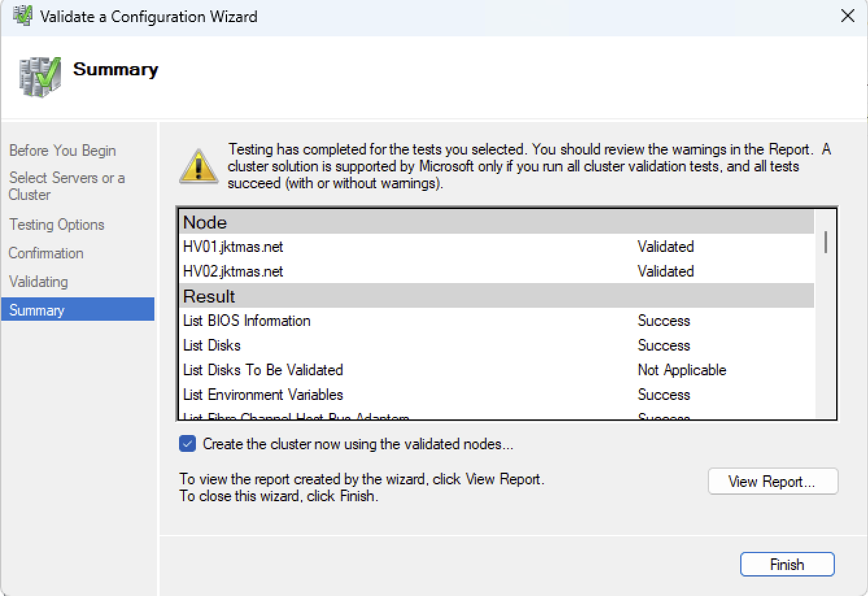This screenshot has height=596, width=868.
Task: Click the yellow warning triangle icon
Action: pyautogui.click(x=199, y=166)
